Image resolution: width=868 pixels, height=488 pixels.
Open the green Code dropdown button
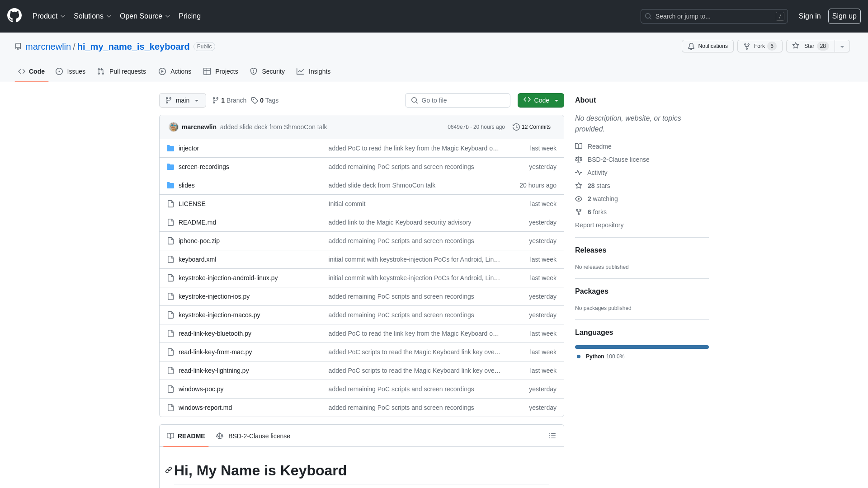541,100
